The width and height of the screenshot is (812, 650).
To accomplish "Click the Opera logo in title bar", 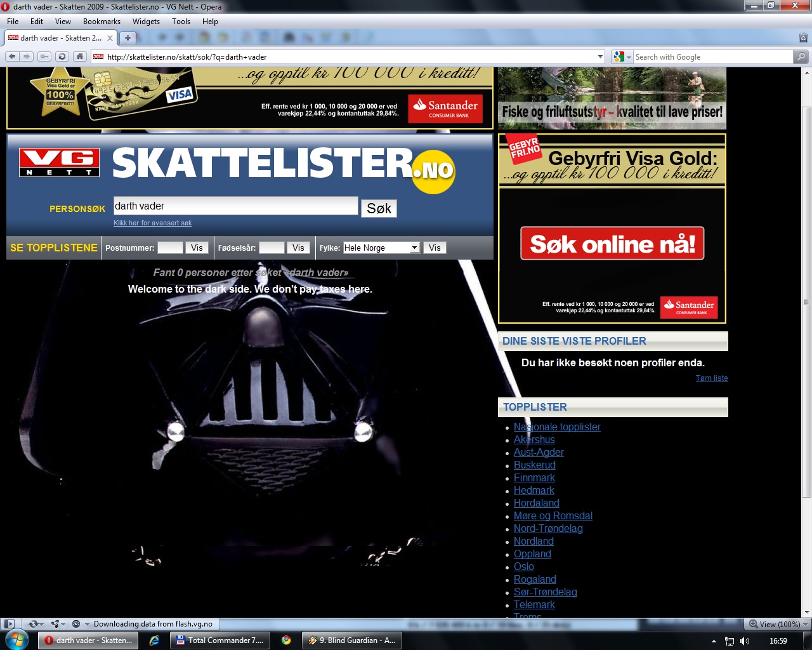I will pos(6,7).
